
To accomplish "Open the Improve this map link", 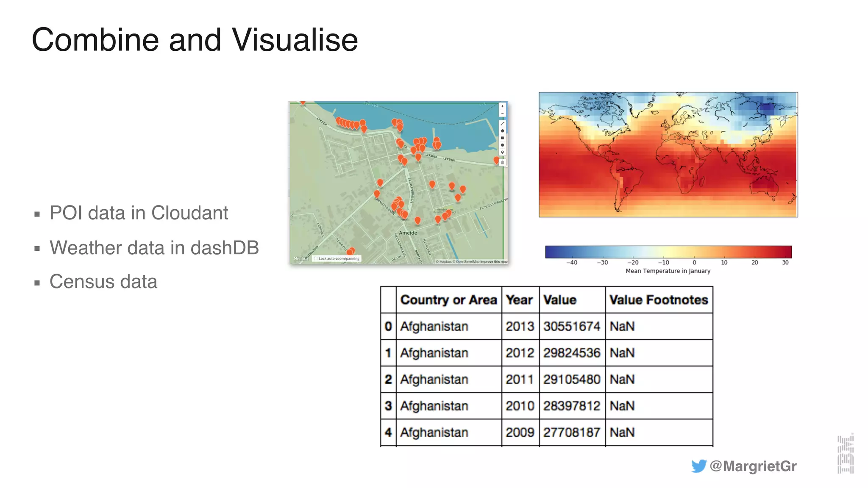I will (494, 262).
